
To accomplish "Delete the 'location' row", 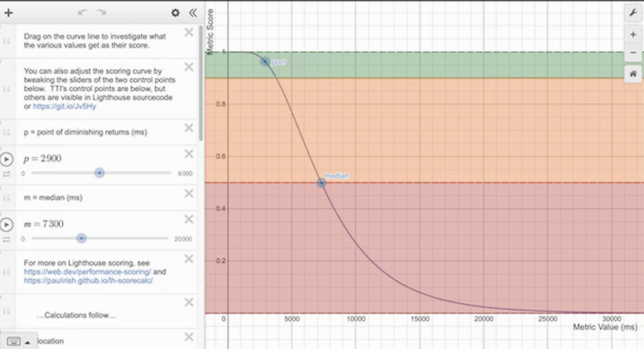I will click(x=189, y=336).
